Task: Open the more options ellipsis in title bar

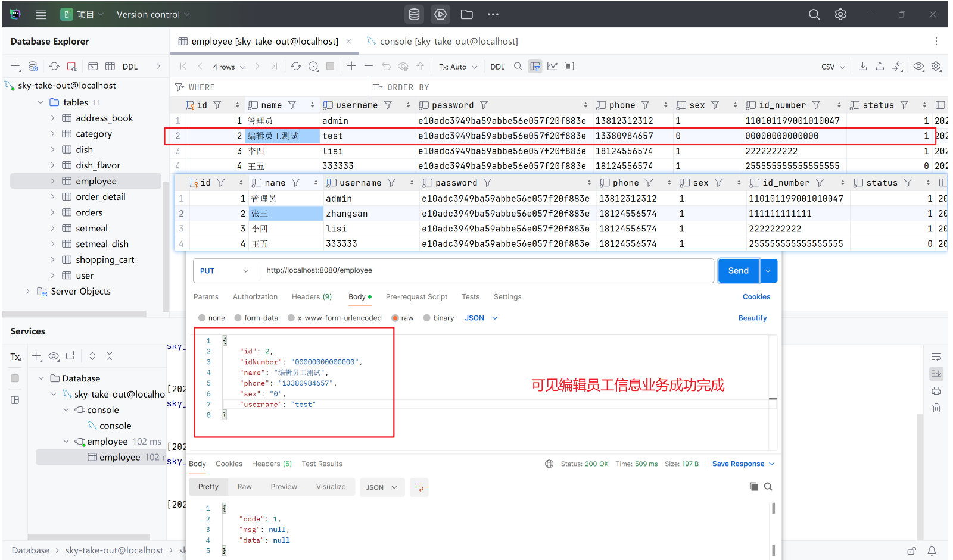Action: [493, 14]
